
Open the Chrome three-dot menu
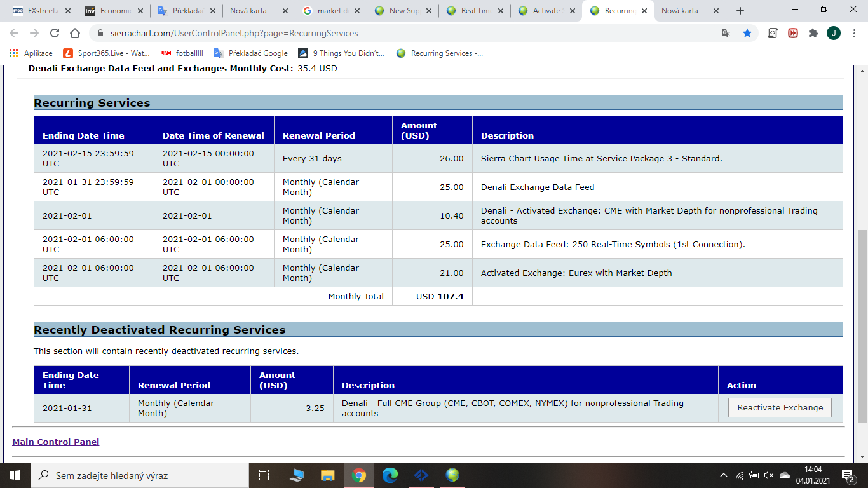coord(854,33)
